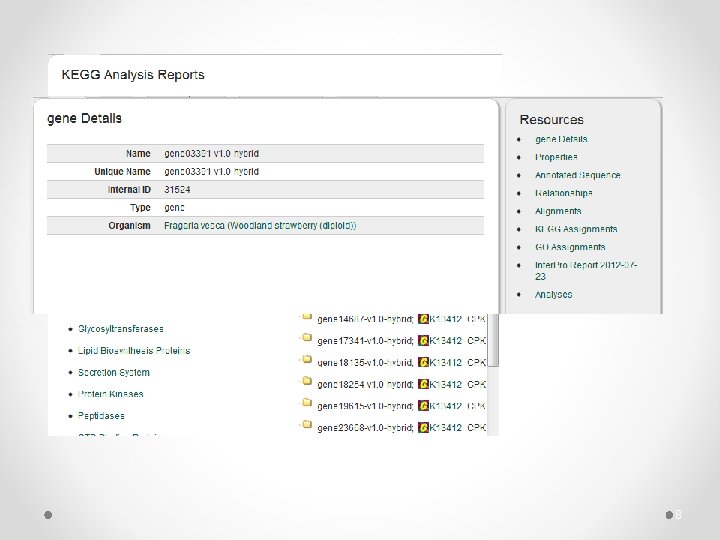This screenshot has width=720, height=540.
Task: Open folder icon in the last gene row
Action: tap(307, 424)
